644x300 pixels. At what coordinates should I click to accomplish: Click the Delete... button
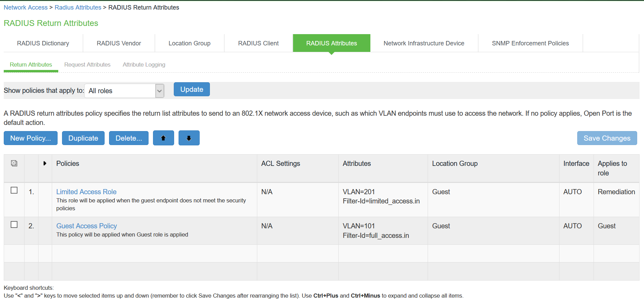(x=128, y=138)
